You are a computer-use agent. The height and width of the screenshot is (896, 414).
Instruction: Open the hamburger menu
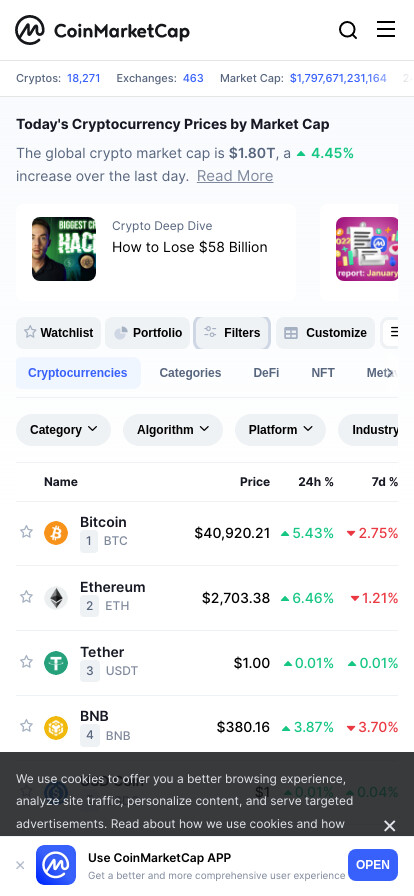[x=385, y=29]
